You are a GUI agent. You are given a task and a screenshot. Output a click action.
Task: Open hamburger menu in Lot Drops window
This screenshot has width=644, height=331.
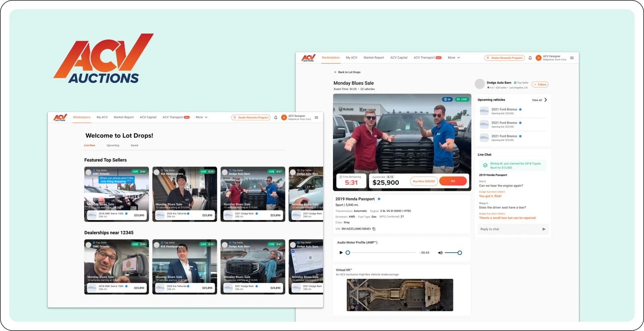pos(316,117)
